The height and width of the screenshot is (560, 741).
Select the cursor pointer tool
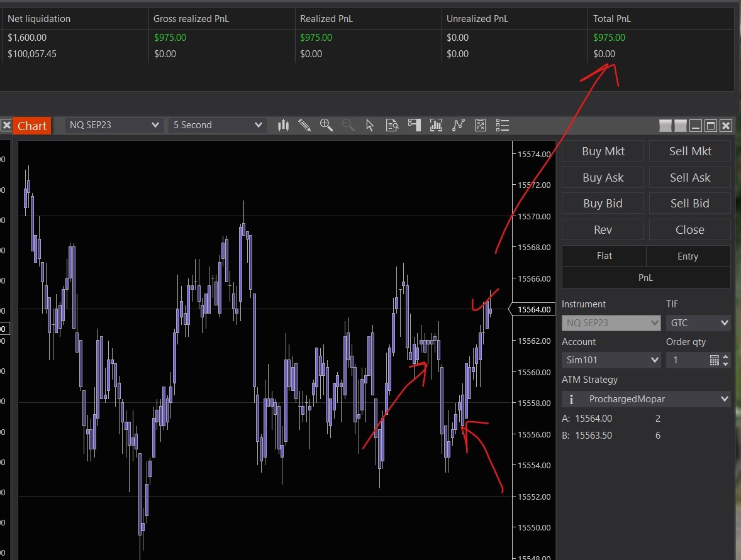point(370,125)
